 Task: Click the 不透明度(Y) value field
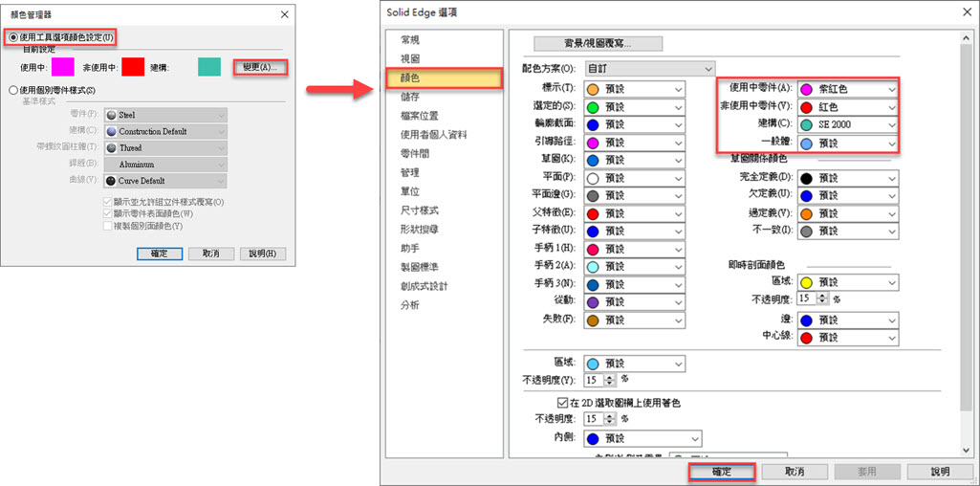594,380
